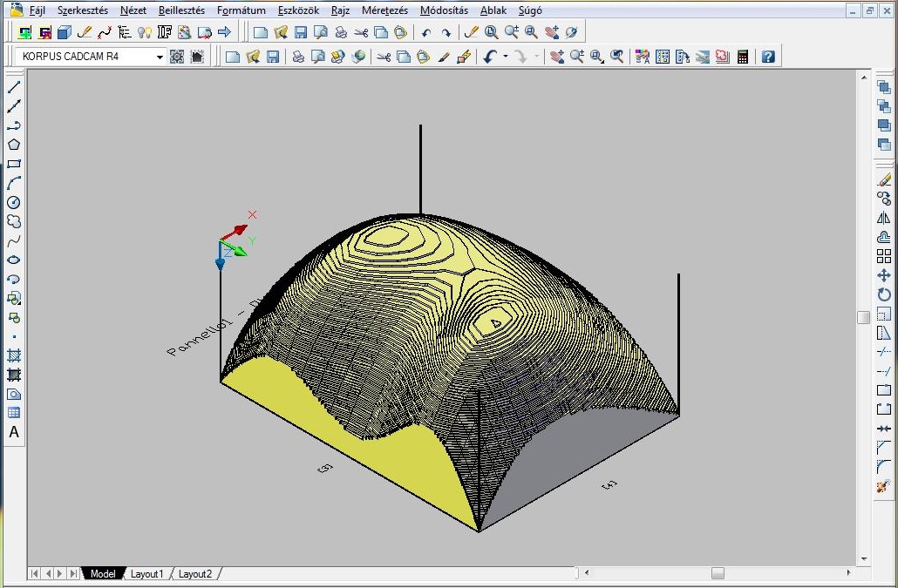Click the Model tab
Screen dimensions: 898x588
coord(102,574)
